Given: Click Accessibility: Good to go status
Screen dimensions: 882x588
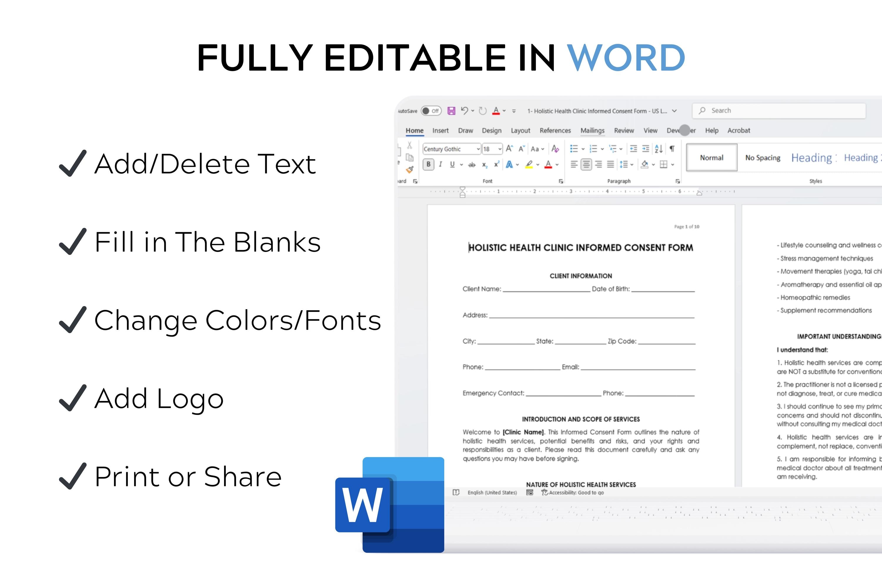Looking at the screenshot, I should (x=573, y=492).
